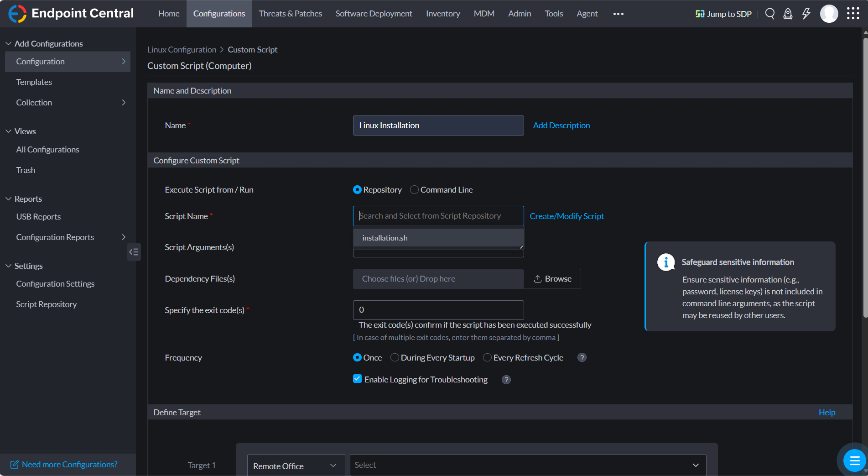Open the Remote Office target type dropdown
The height and width of the screenshot is (476, 868).
click(296, 466)
